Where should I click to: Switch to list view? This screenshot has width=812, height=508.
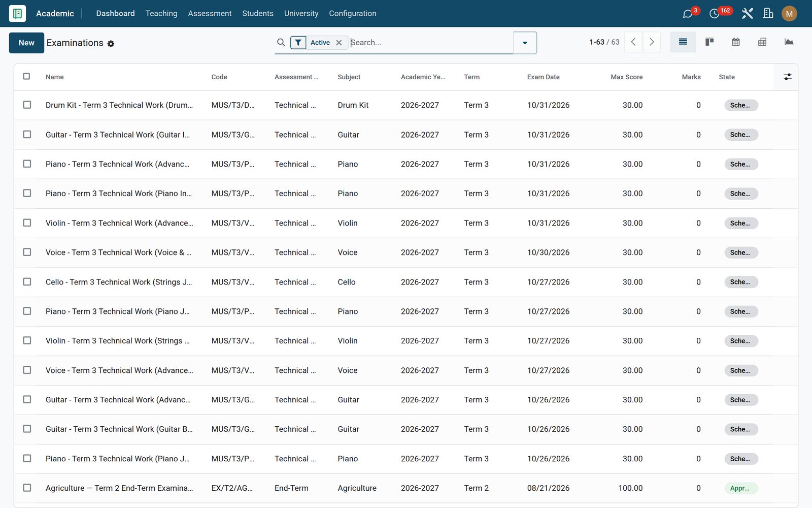click(683, 42)
